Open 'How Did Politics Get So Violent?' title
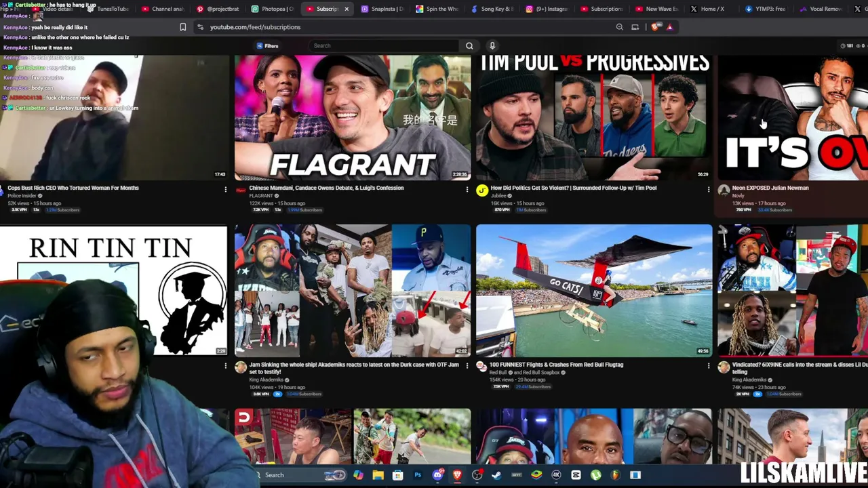 (x=574, y=188)
